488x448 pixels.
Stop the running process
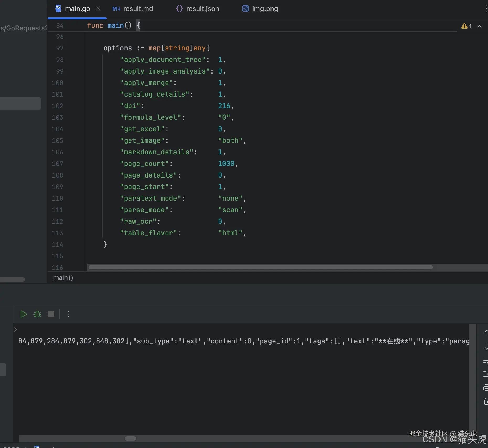pyautogui.click(x=51, y=314)
